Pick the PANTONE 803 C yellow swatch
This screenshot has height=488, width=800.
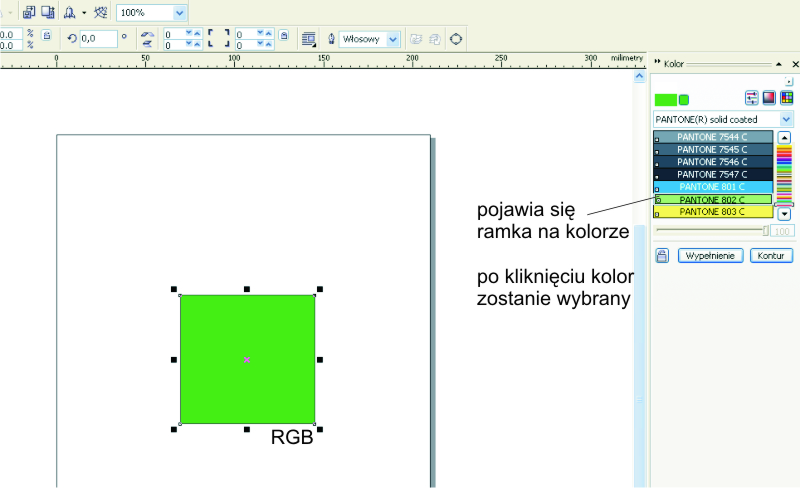pos(713,212)
